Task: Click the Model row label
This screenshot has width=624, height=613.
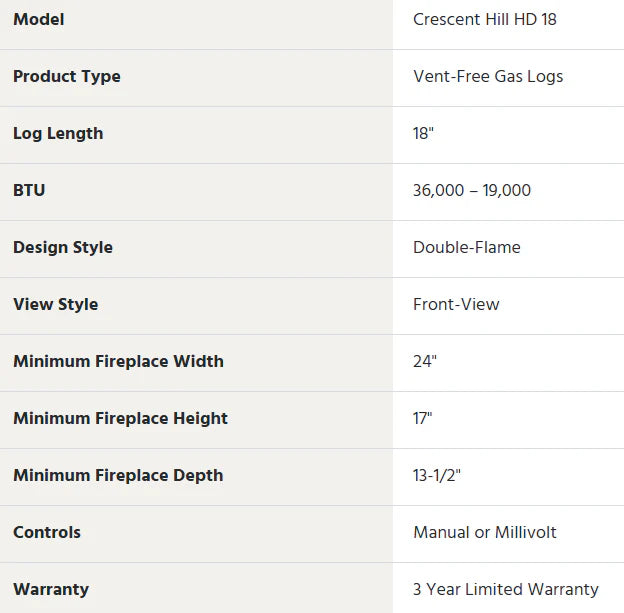Action: [39, 19]
